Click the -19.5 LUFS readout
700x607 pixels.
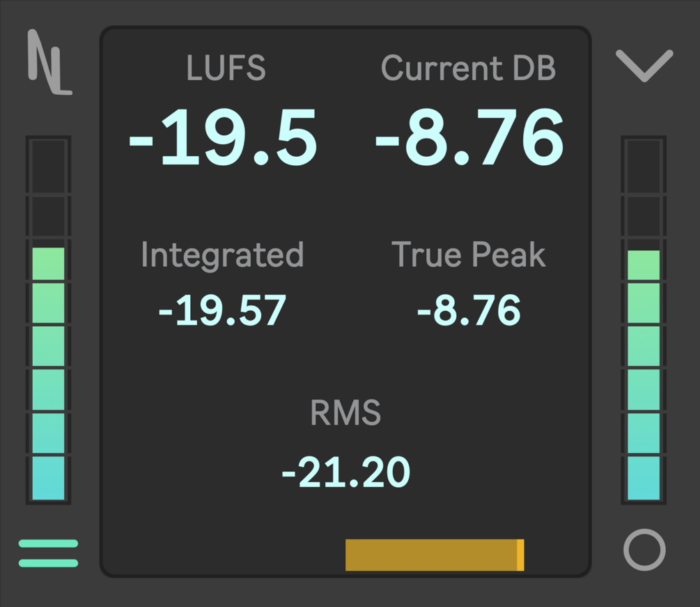(223, 139)
